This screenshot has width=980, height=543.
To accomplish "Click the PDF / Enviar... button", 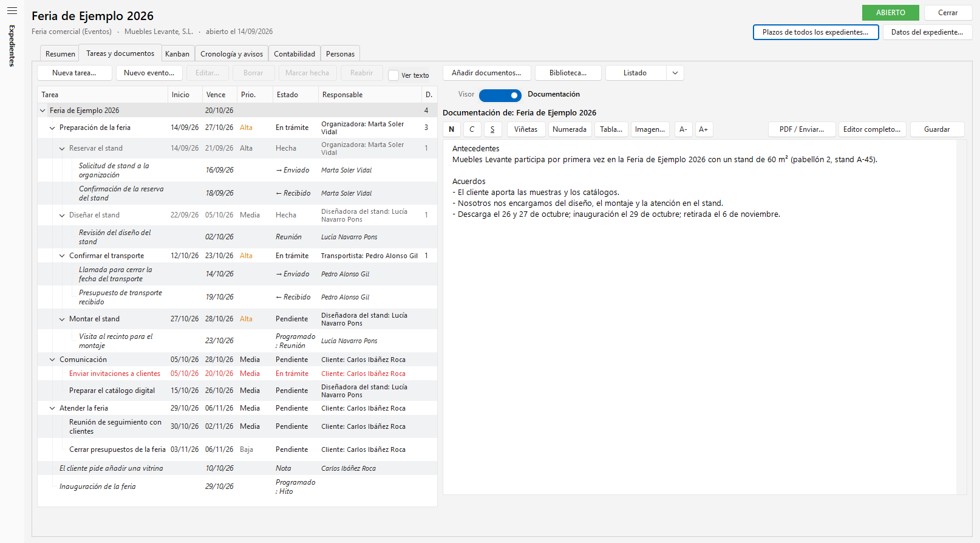I will [x=802, y=129].
